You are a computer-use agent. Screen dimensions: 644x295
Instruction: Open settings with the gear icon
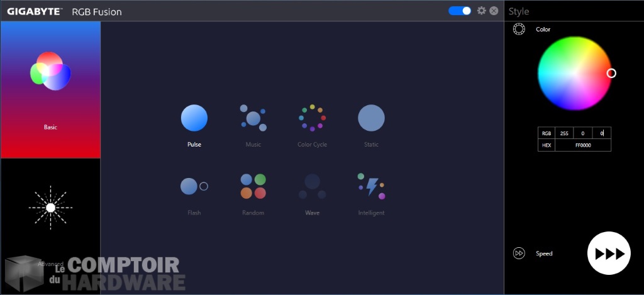click(x=482, y=11)
